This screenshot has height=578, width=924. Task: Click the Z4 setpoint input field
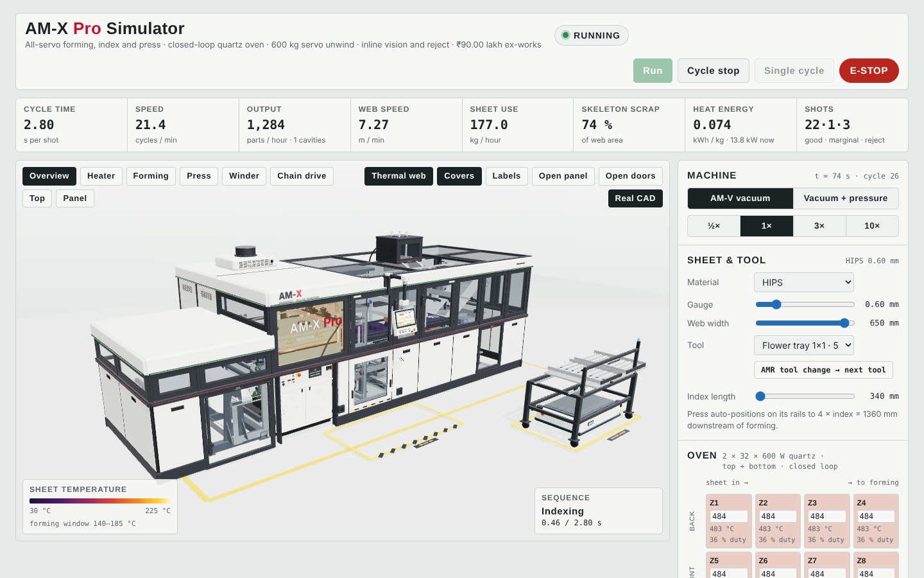[x=876, y=516]
